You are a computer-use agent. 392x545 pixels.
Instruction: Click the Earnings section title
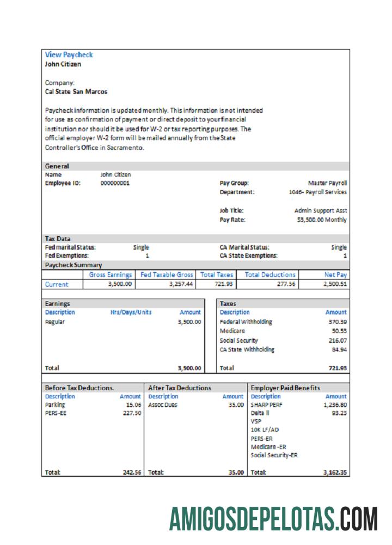(x=57, y=303)
